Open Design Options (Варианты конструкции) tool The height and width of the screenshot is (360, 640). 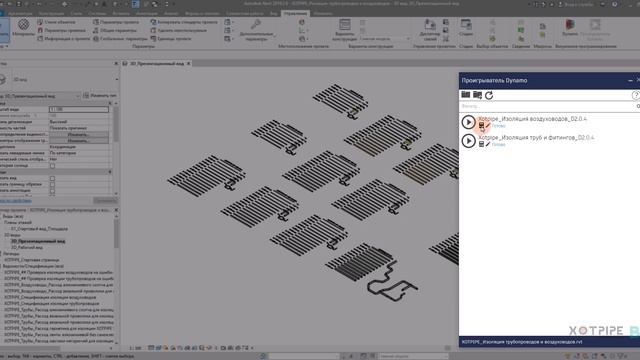tap(344, 30)
